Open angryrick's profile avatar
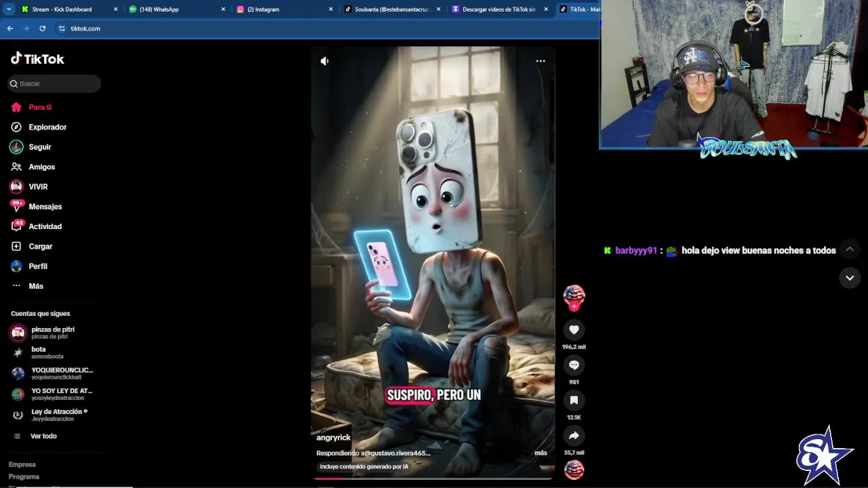The width and height of the screenshot is (868, 488). point(574,295)
